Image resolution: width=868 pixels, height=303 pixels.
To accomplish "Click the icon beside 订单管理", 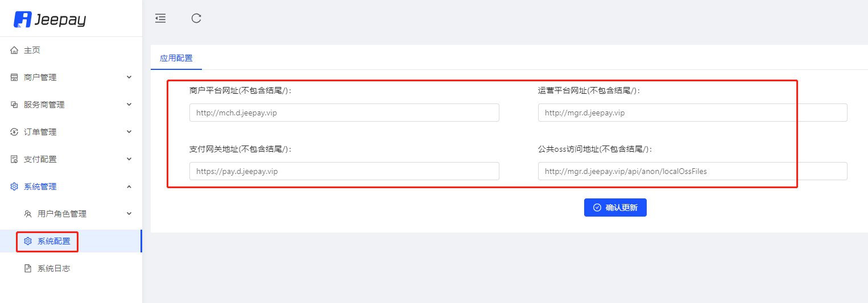I will coord(15,132).
